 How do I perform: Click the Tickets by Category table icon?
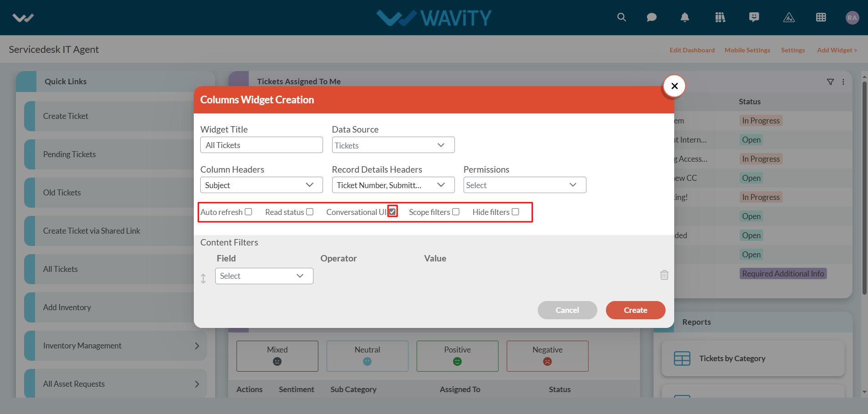click(682, 358)
